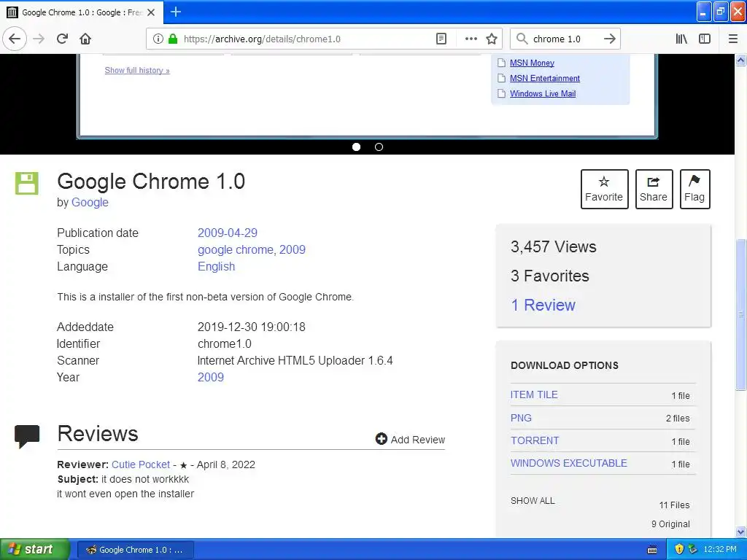The width and height of the screenshot is (747, 560).
Task: Flag this archive item
Action: (x=694, y=189)
